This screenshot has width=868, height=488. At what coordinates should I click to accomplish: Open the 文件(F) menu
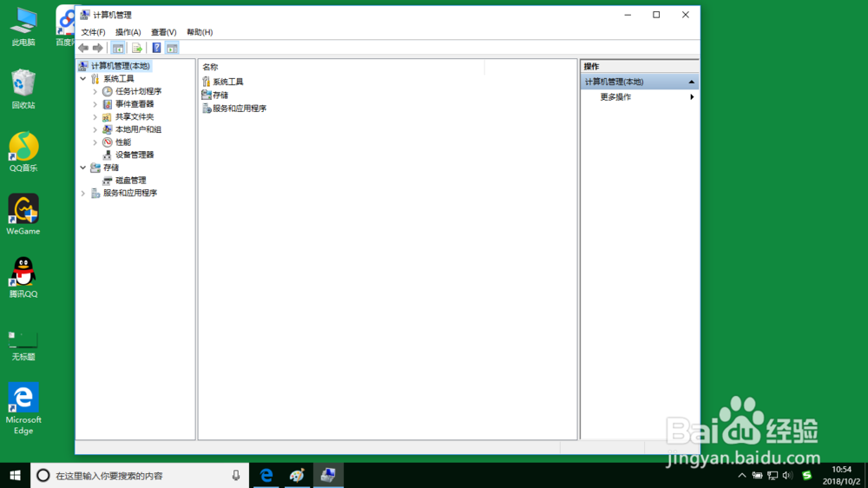[x=93, y=32]
